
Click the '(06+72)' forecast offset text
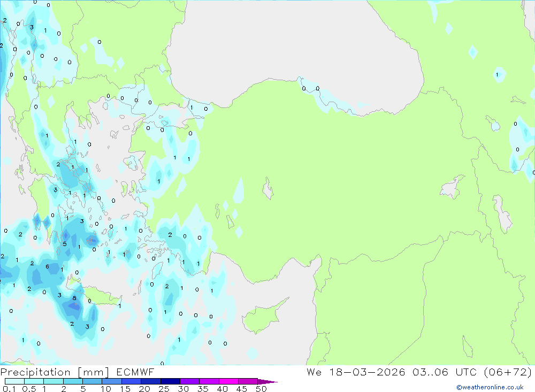pos(508,372)
